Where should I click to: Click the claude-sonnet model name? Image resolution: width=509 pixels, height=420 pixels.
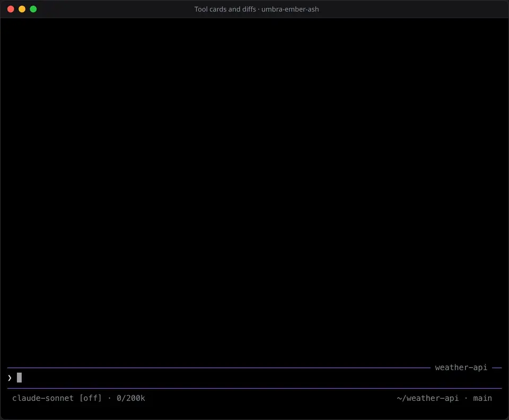[43, 398]
